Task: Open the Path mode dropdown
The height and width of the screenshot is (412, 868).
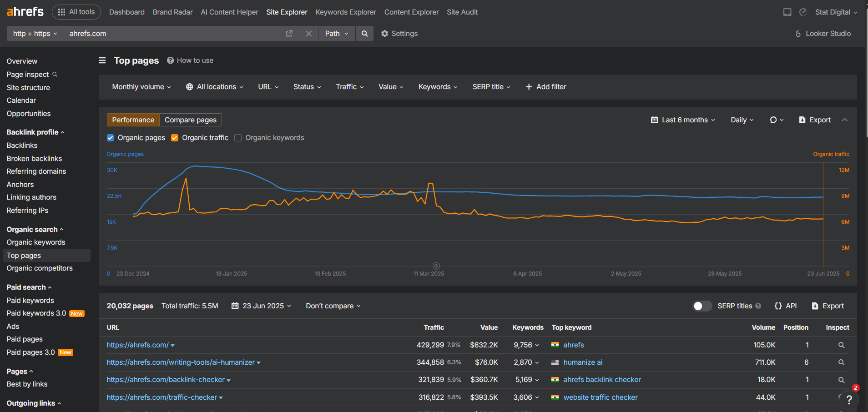Action: pyautogui.click(x=337, y=34)
